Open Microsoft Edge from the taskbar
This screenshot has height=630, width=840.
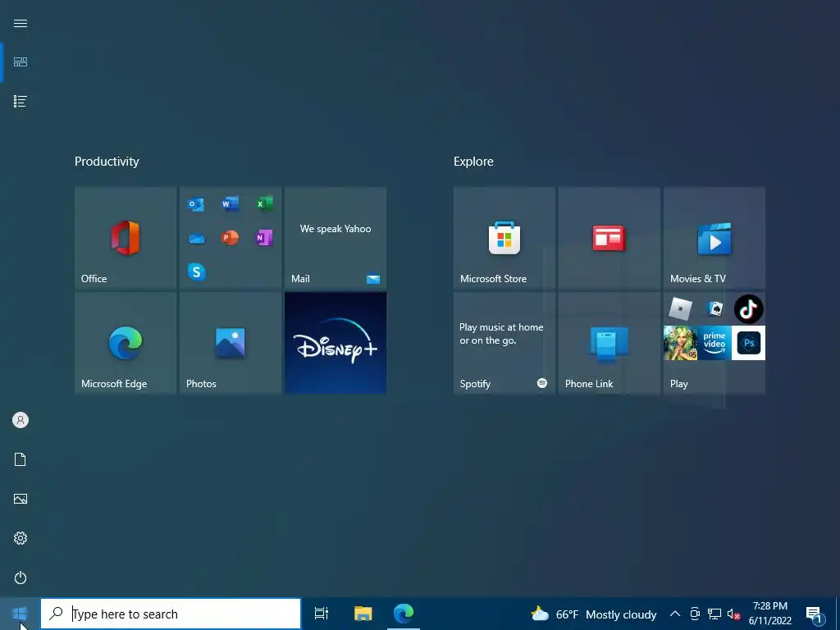tap(404, 614)
